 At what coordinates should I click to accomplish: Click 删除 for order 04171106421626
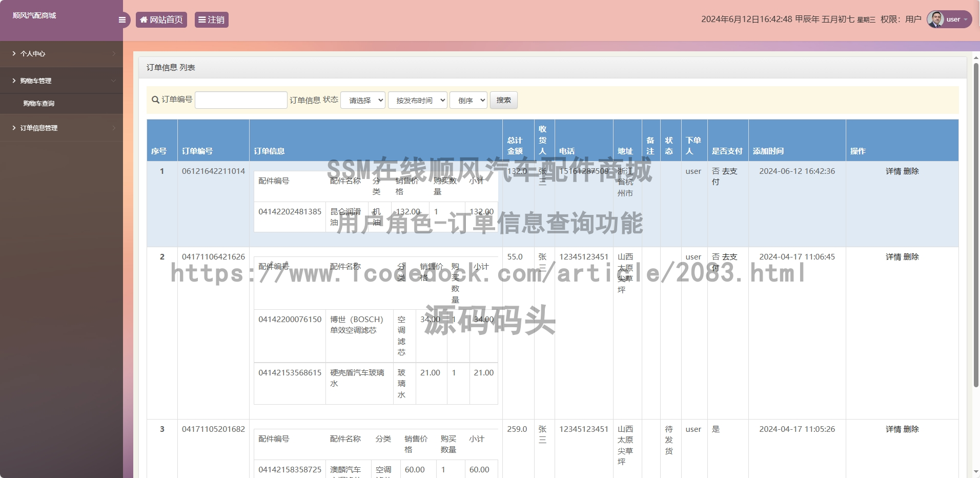click(911, 257)
